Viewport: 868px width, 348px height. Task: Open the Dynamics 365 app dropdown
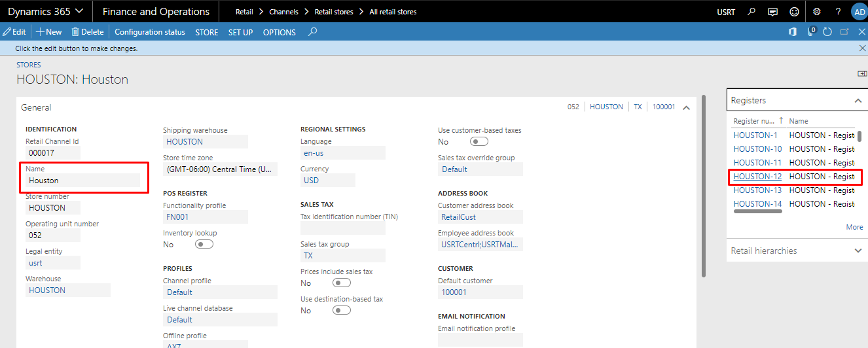[46, 11]
